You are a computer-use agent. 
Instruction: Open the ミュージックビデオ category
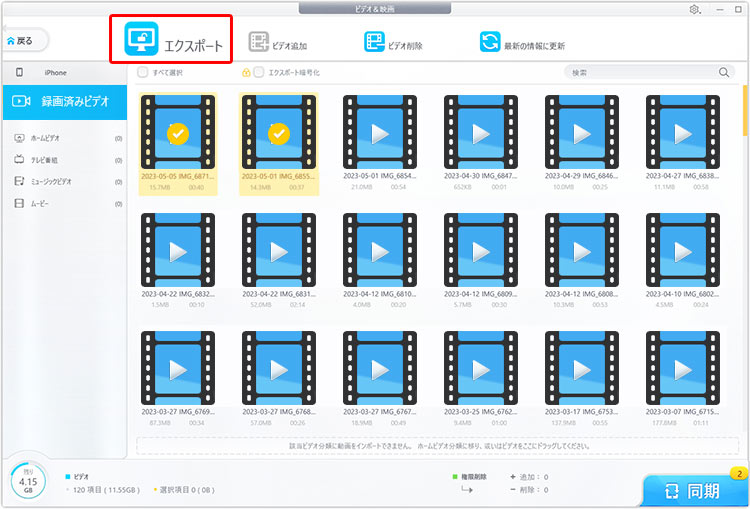(65, 182)
